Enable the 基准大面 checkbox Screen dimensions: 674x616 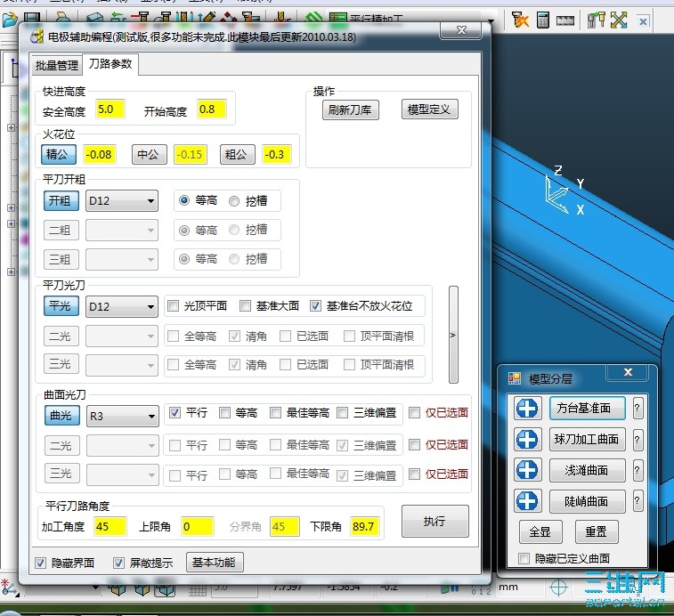click(x=246, y=305)
